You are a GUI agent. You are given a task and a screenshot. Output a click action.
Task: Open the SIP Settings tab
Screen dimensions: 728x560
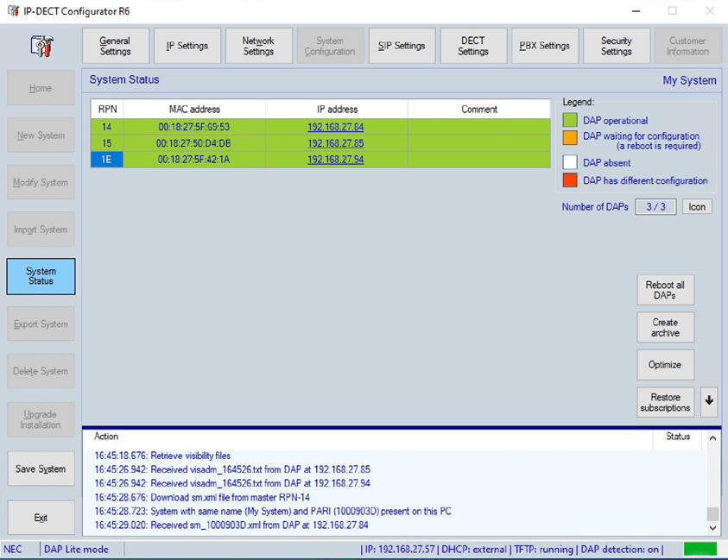pyautogui.click(x=402, y=46)
